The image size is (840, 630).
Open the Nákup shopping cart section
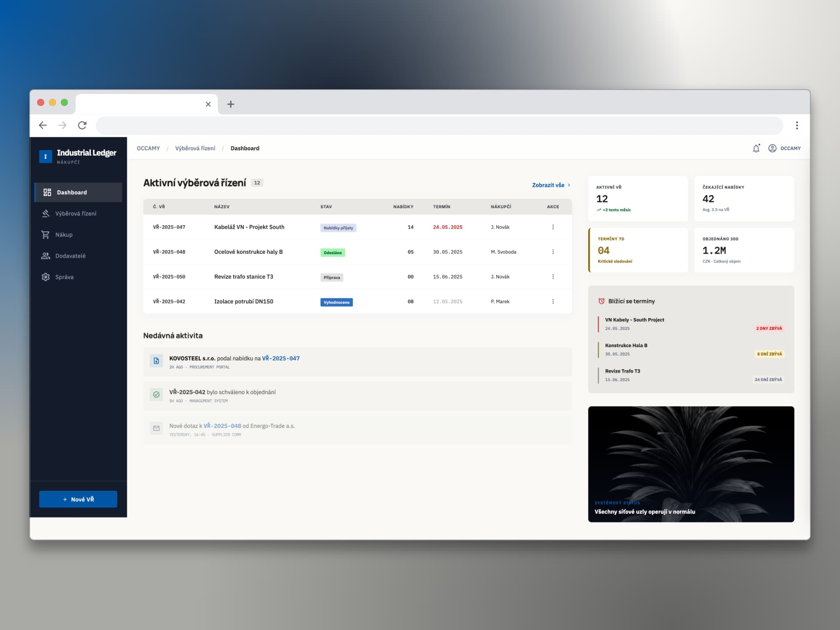pyautogui.click(x=64, y=234)
